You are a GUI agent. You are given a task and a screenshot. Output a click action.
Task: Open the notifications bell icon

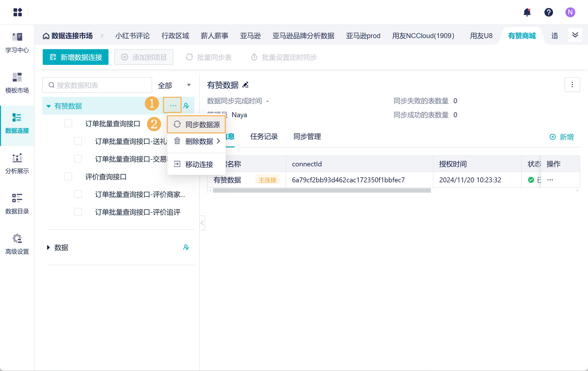[x=527, y=12]
